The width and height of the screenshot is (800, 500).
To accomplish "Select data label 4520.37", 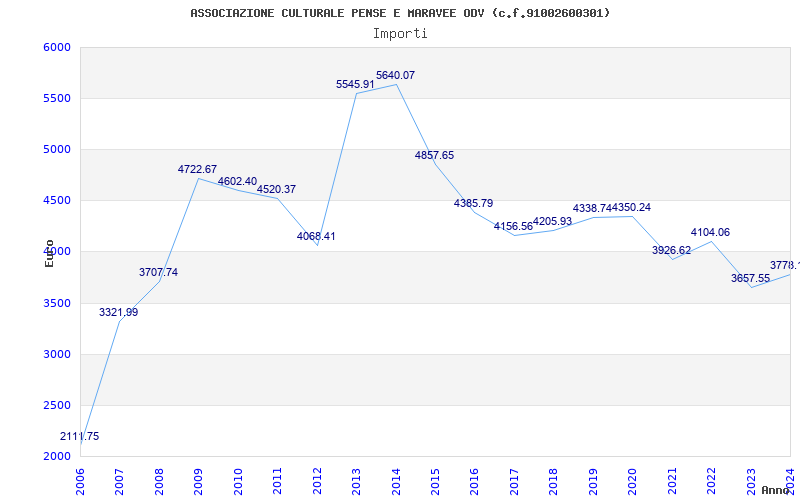I will [x=276, y=189].
